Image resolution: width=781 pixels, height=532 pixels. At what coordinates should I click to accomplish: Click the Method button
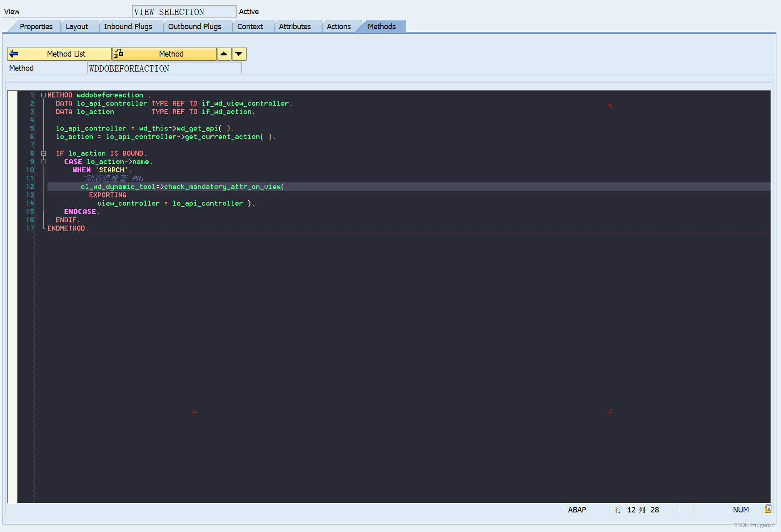(164, 54)
